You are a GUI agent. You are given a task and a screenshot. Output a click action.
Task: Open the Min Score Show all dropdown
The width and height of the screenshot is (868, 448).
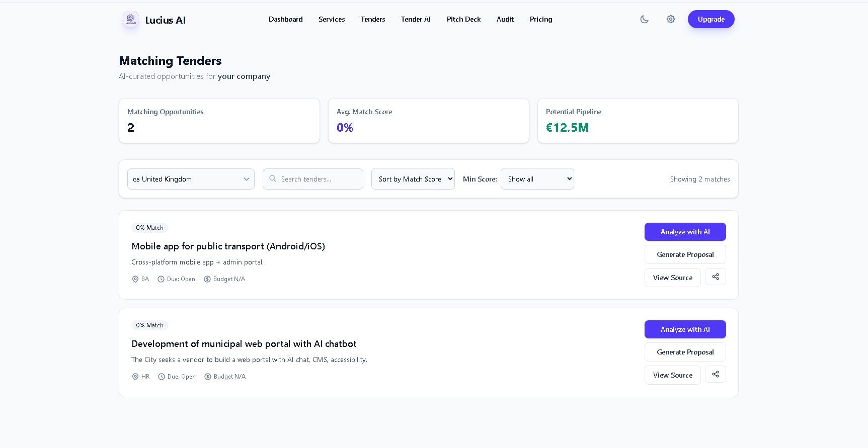tap(537, 179)
